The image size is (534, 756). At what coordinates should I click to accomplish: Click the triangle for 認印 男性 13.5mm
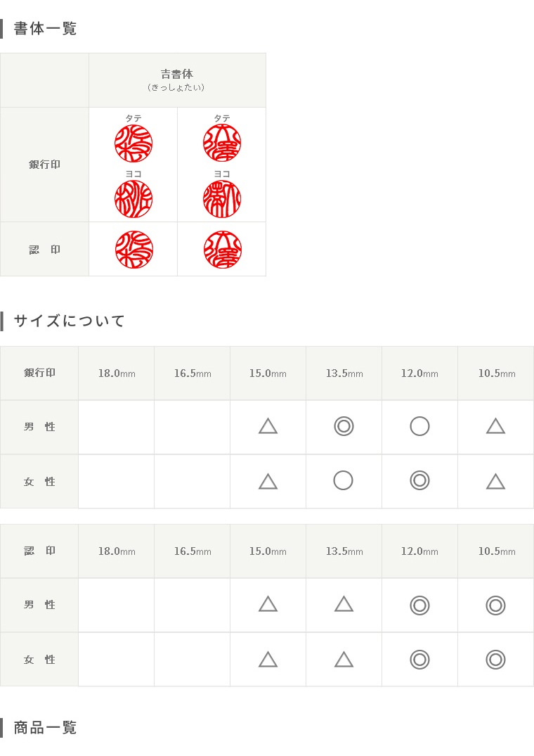(x=344, y=604)
